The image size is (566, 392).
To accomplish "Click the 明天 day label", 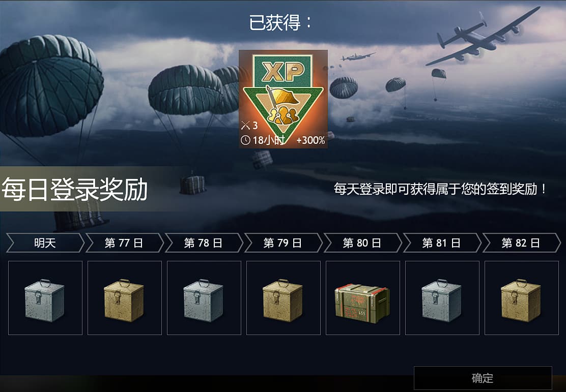I will (x=45, y=243).
